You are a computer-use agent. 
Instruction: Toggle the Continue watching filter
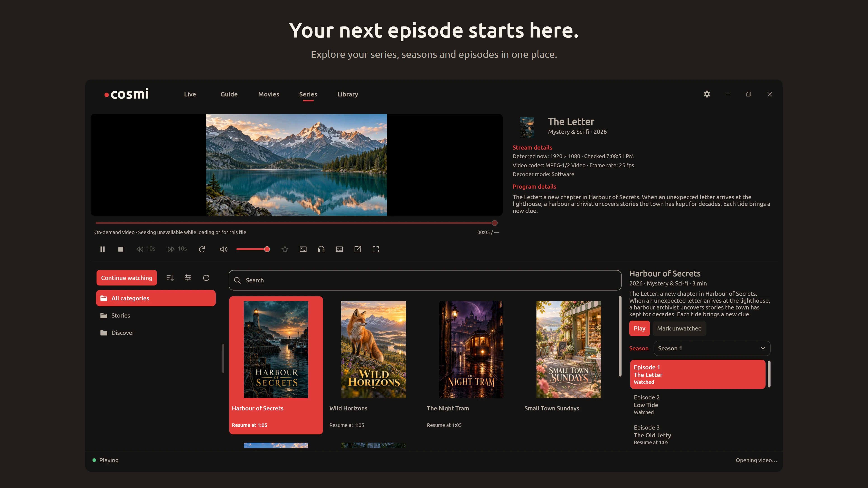coord(127,278)
